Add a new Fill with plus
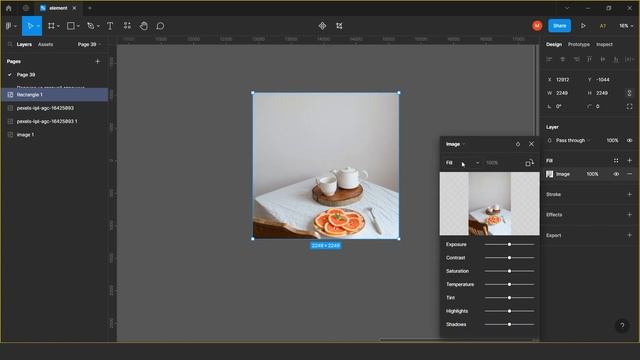Viewport: 640px width, 360px height. [629, 160]
